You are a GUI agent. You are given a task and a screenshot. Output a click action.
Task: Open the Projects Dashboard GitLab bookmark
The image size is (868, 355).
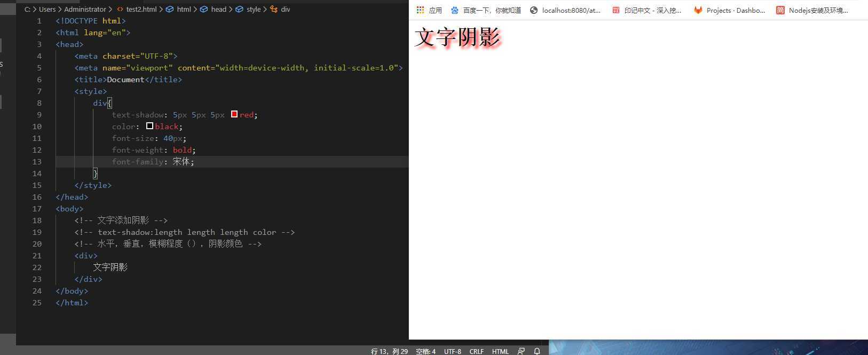tap(729, 10)
